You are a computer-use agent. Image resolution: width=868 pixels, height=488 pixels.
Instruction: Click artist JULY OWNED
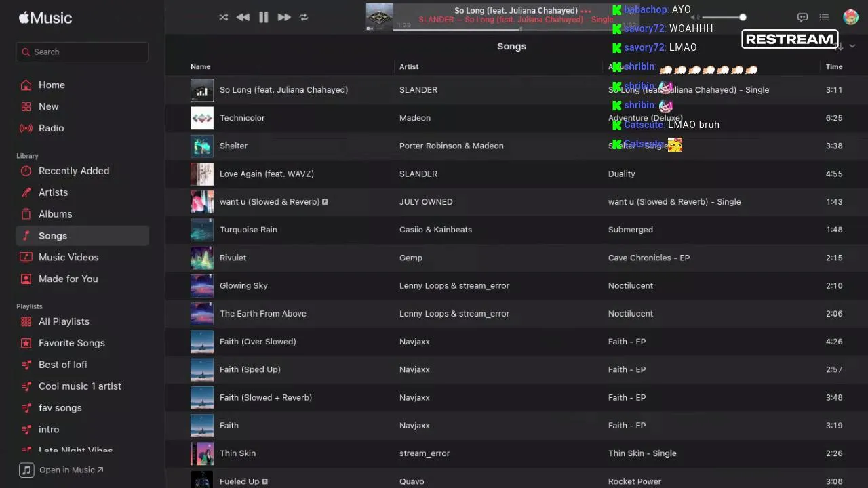(x=426, y=201)
